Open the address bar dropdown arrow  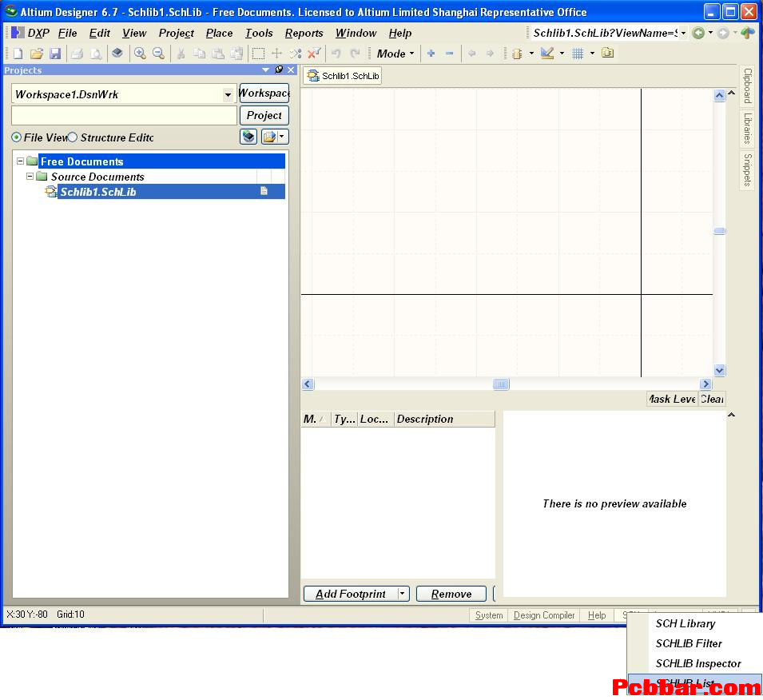[x=684, y=33]
